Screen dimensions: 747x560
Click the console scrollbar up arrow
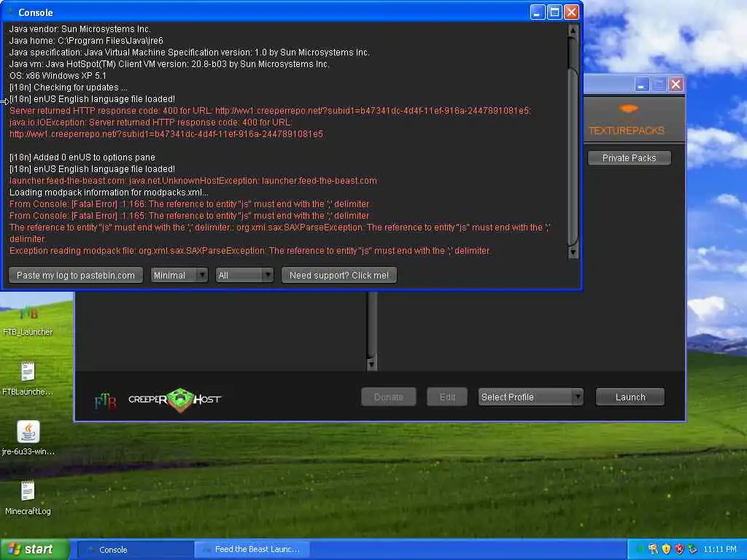[573, 31]
